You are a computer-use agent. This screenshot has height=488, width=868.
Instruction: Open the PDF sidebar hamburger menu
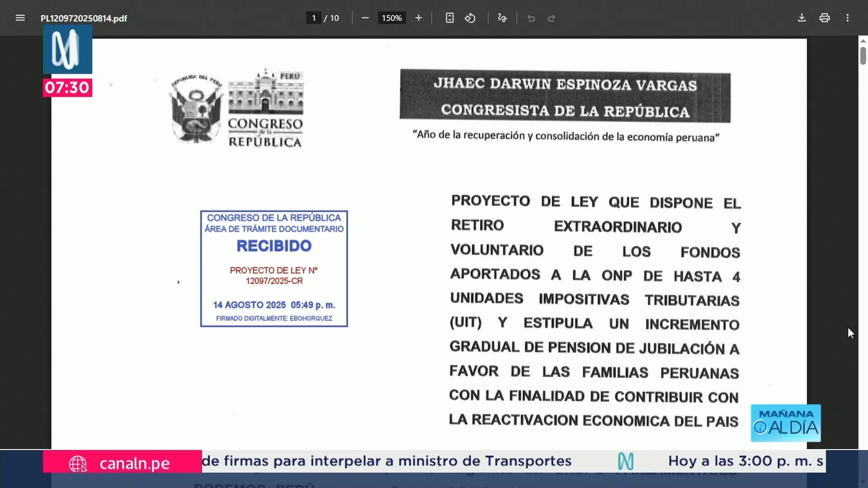pyautogui.click(x=20, y=18)
